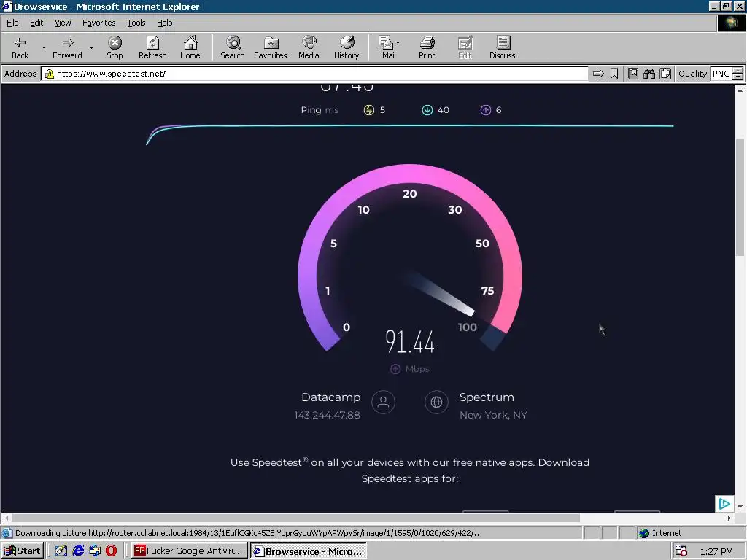Open the Media pane
The width and height of the screenshot is (747, 560).
[x=309, y=47]
